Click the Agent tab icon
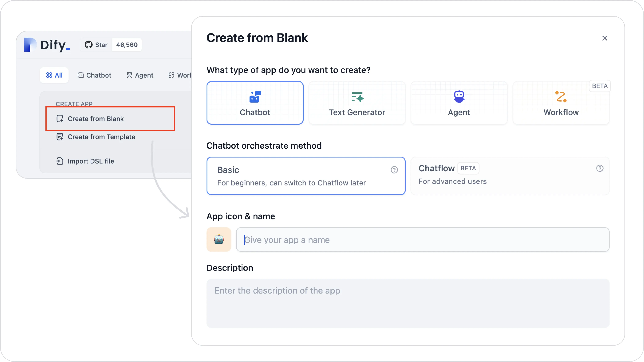This screenshot has height=362, width=644. [x=129, y=75]
